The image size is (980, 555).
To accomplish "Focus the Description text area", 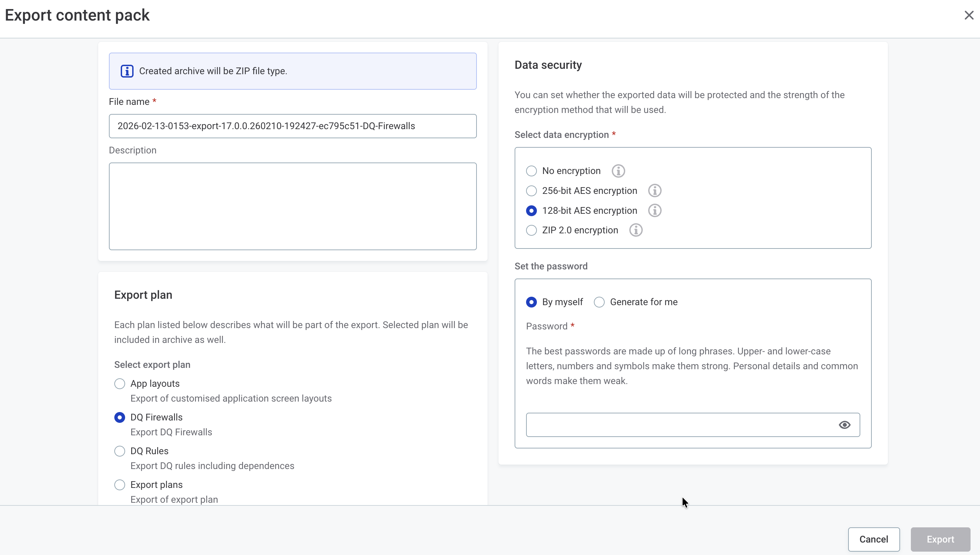I will pos(292,206).
